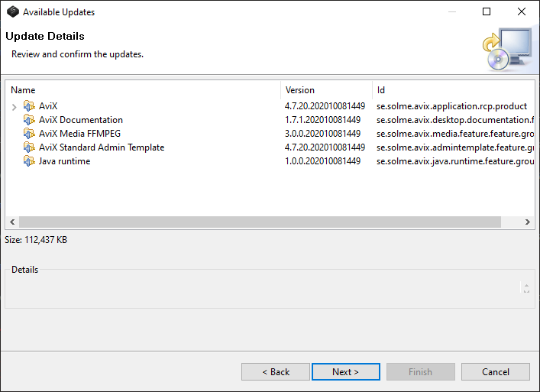Click the AviX feature icon

coord(29,106)
